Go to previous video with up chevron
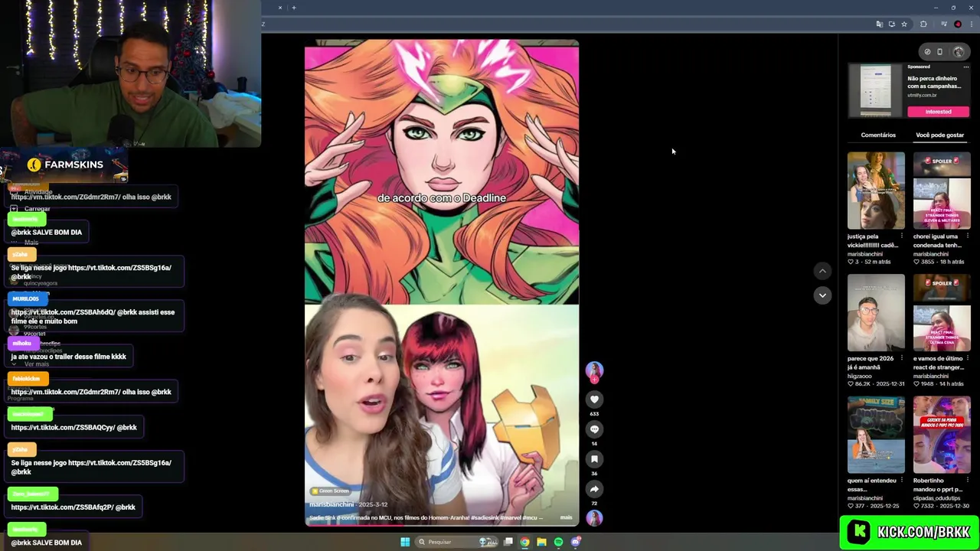980x551 pixels. [822, 271]
